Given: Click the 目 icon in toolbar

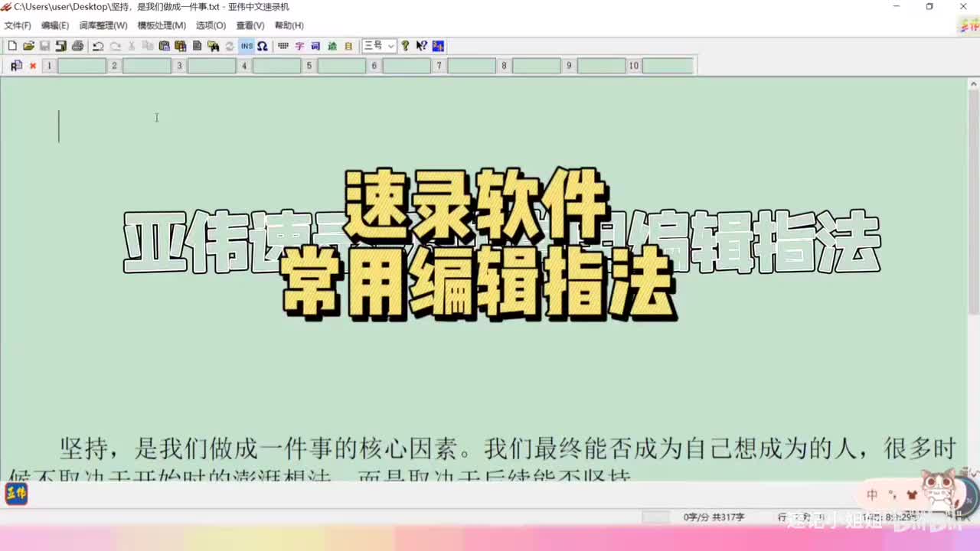Looking at the screenshot, I should click(x=348, y=46).
